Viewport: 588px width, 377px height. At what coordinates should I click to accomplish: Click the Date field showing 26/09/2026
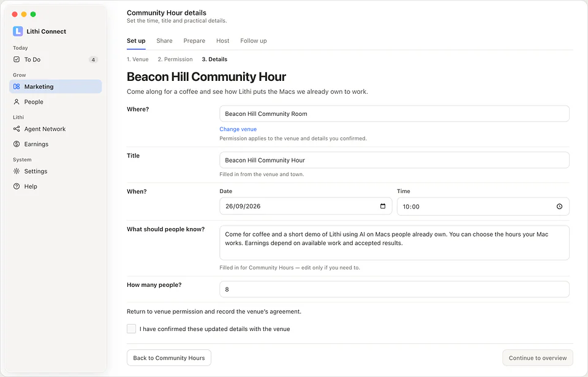(306, 206)
